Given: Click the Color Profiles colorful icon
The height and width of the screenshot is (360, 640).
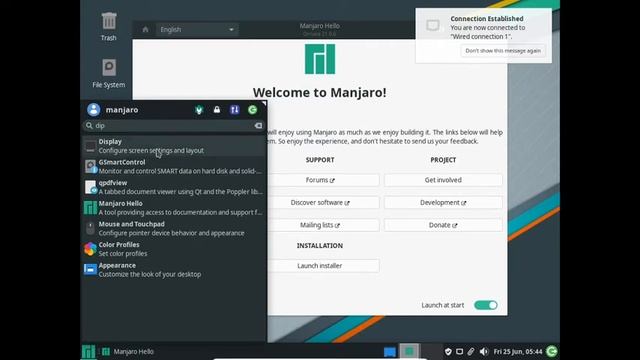Looking at the screenshot, I should pyautogui.click(x=90, y=249).
